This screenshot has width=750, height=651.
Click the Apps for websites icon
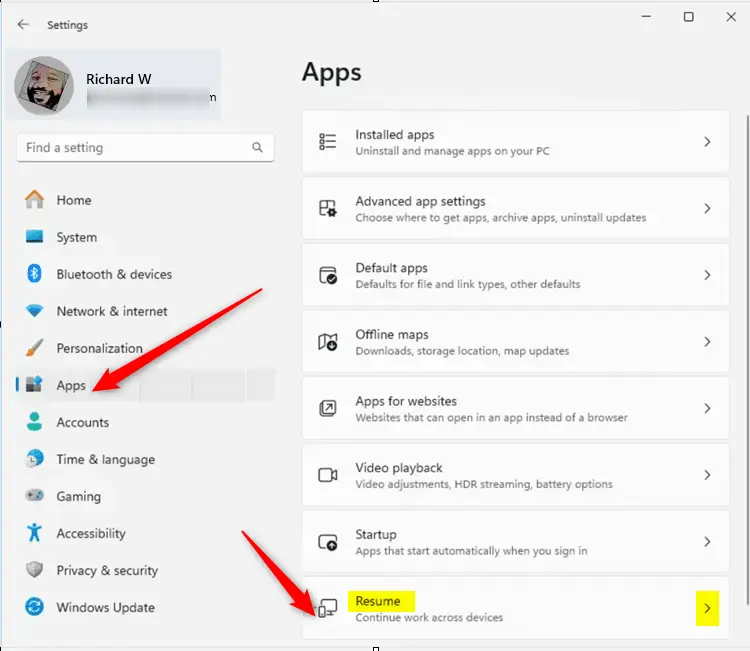tap(328, 408)
